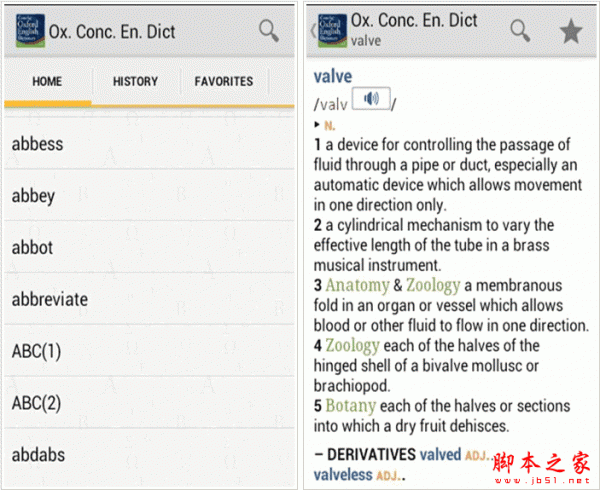Open the word abbess entry
The height and width of the screenshot is (490, 600).
[149, 144]
